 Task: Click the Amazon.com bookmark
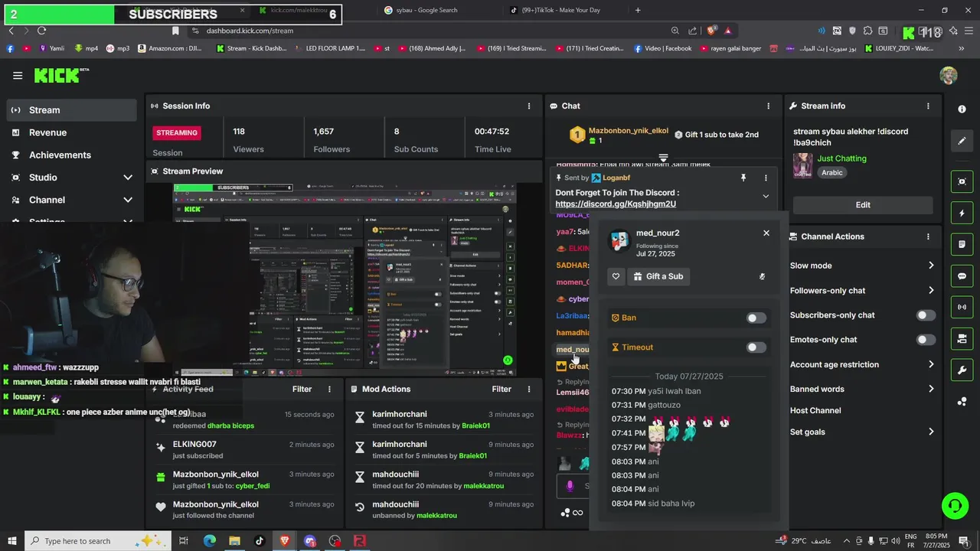point(169,48)
